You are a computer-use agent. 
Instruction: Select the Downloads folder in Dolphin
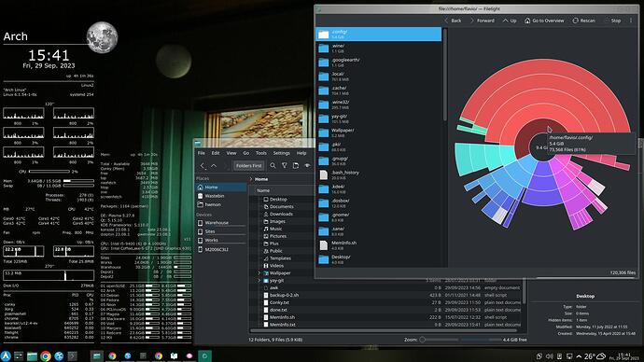coord(278,214)
